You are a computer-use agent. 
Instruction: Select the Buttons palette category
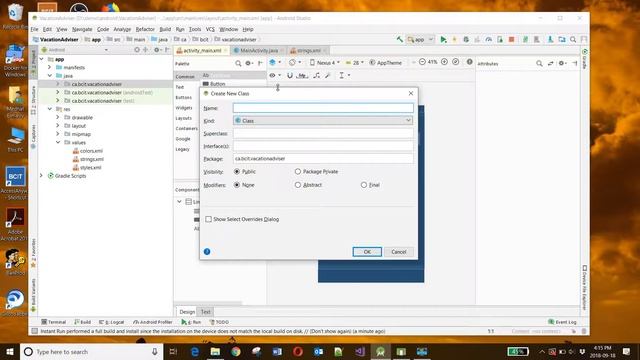(183, 98)
